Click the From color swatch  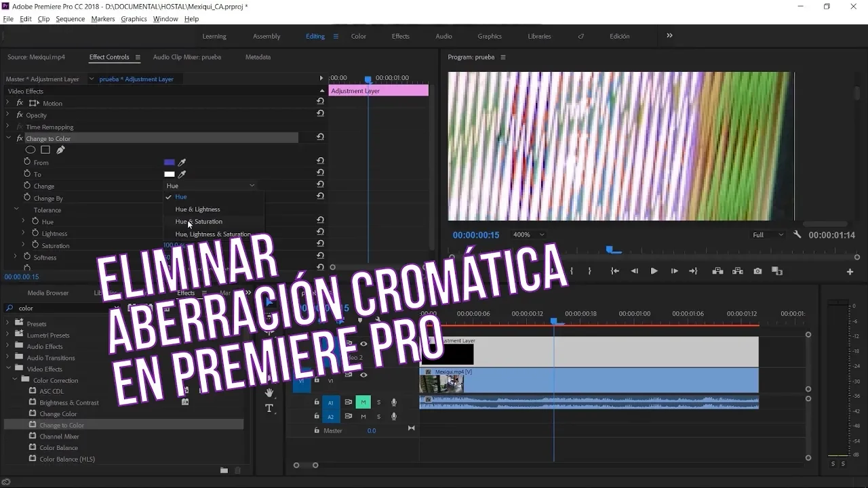click(170, 162)
